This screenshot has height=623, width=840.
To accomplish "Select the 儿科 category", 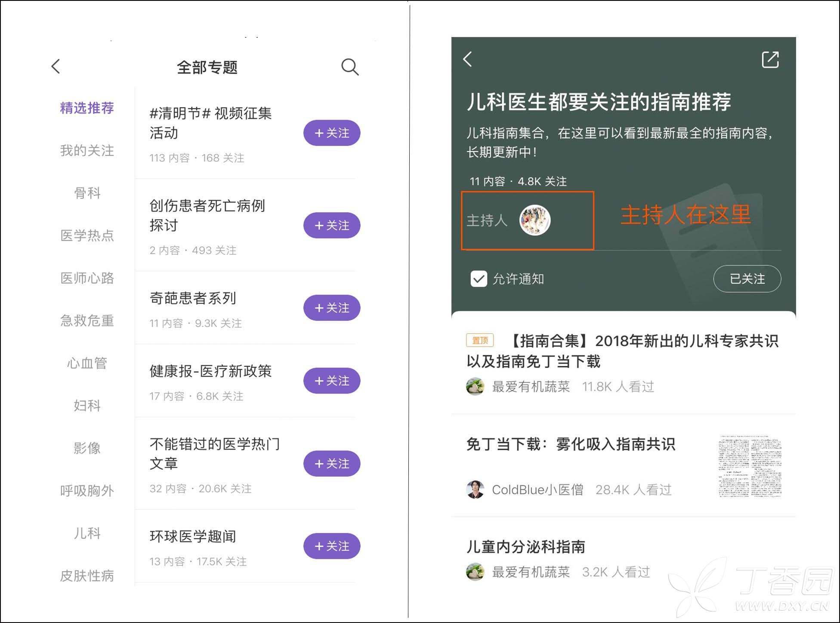I will tap(87, 533).
